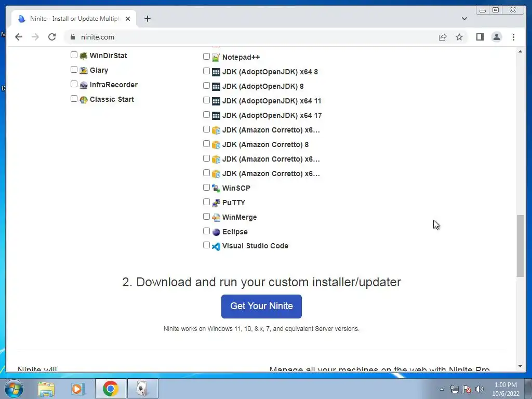Click the Notepad++ icon
This screenshot has width=532, height=399.
coord(216,57)
